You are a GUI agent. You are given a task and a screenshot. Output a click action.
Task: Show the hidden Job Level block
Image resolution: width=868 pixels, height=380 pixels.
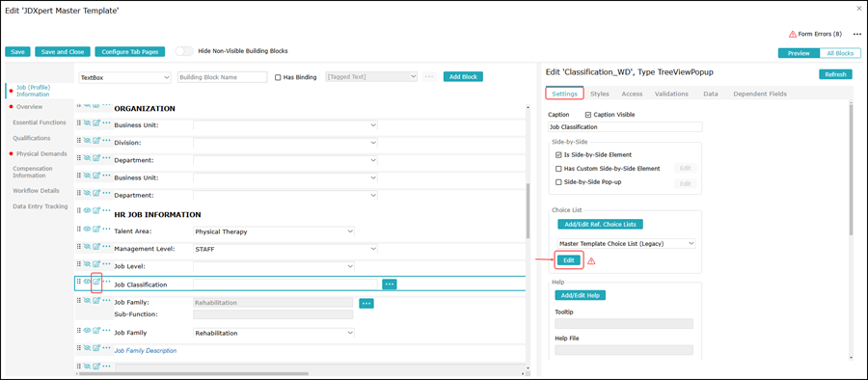coord(87,263)
